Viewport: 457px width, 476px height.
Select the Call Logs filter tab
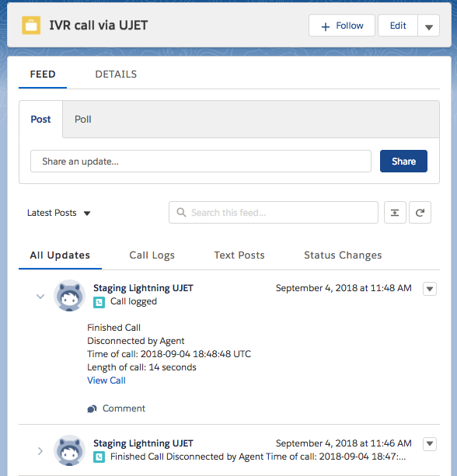[x=152, y=255]
